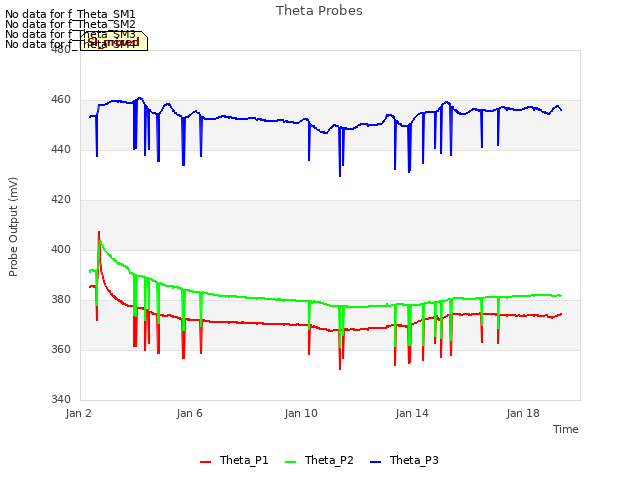This screenshot has width=640, height=480.
Task: Click the green Theta_P2 legend line marker
Action: tap(290, 462)
